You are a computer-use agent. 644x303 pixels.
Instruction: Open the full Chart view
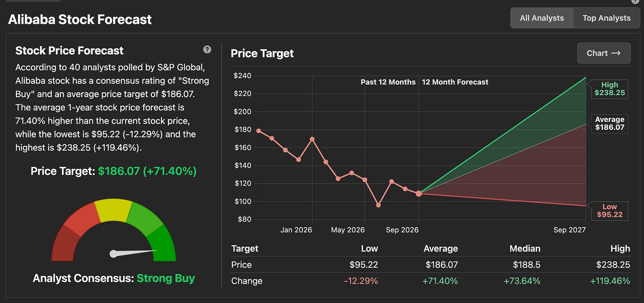point(604,53)
